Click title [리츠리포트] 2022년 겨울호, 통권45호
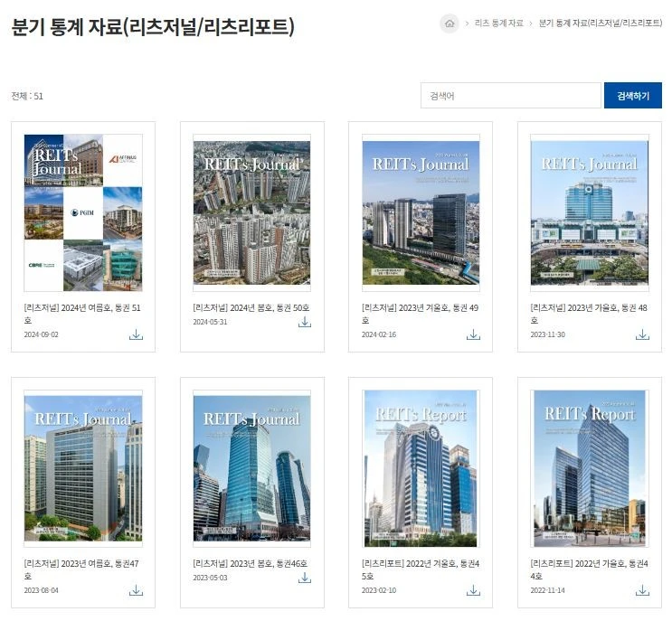 [421, 570]
